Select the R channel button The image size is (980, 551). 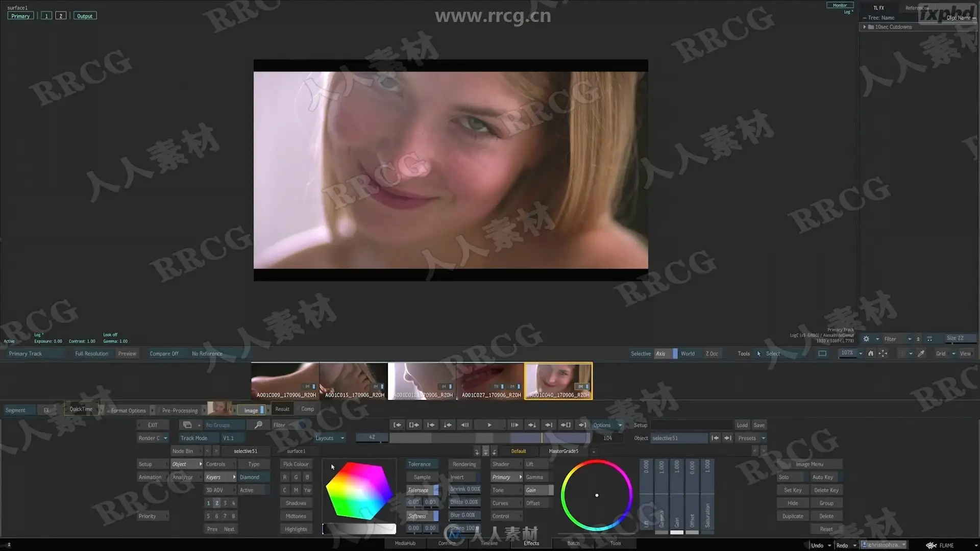(285, 477)
